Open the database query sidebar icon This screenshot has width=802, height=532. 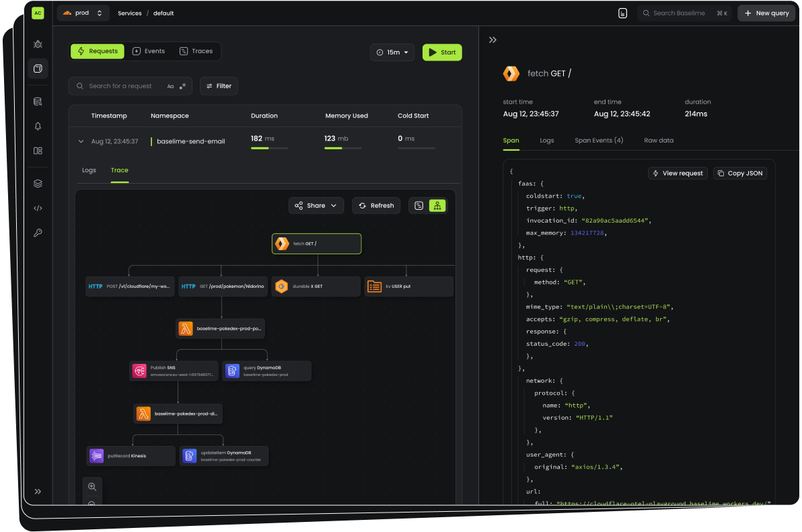tap(38, 102)
